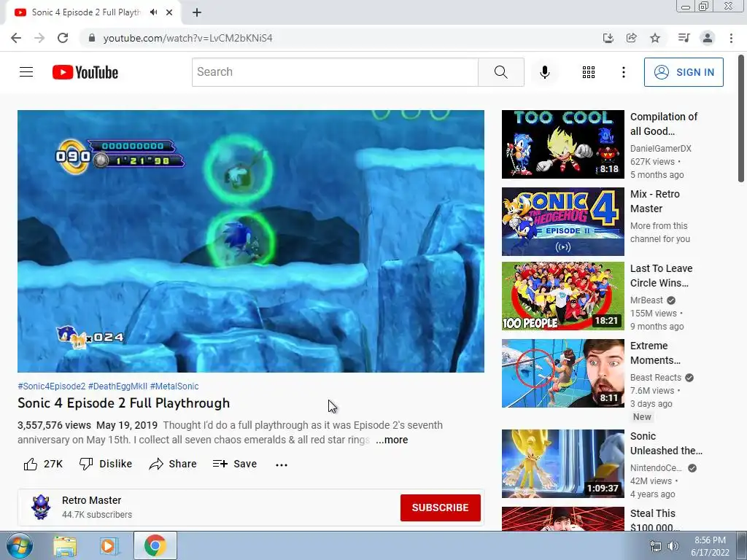The height and width of the screenshot is (560, 747).
Task: Save the video to a playlist
Action: tap(235, 464)
